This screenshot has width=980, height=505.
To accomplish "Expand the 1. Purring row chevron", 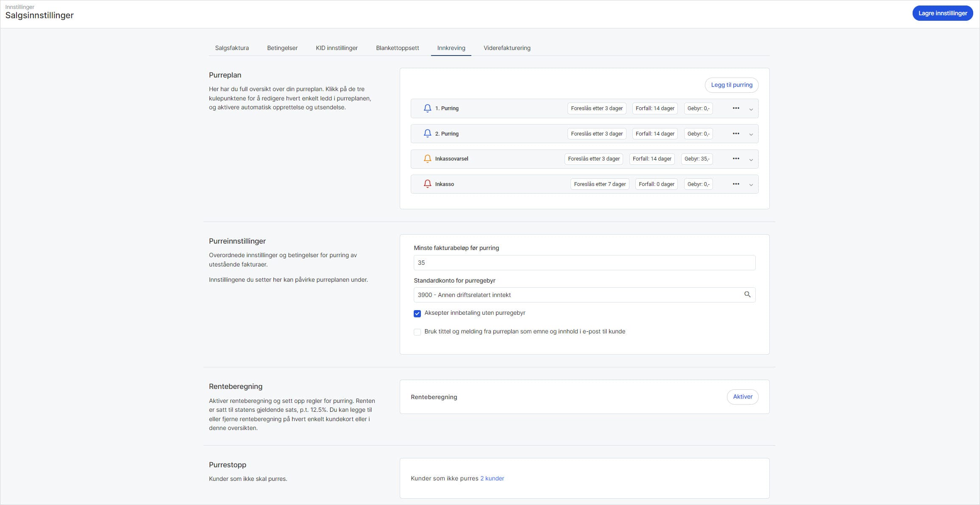I will [x=751, y=109].
